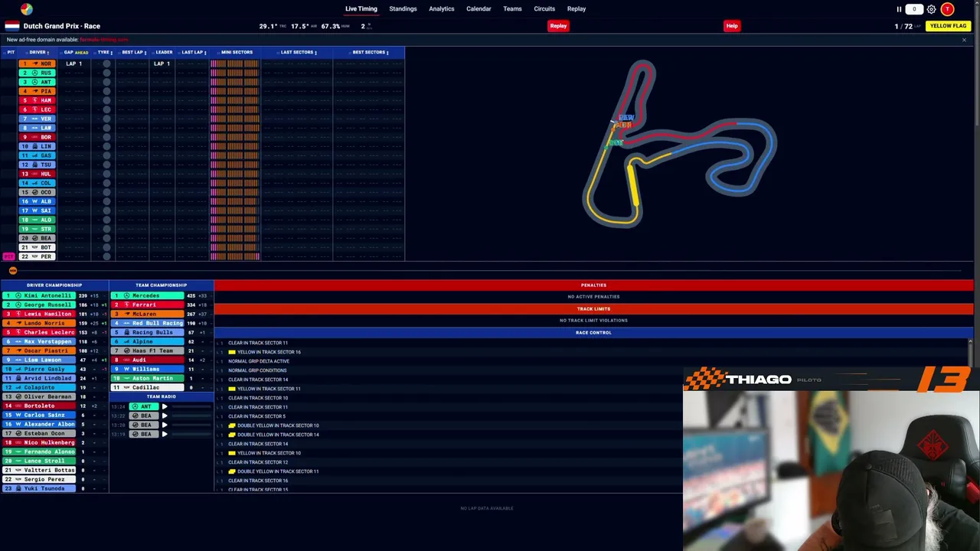Viewport: 980px width, 551px height.
Task: Open the Teams tab
Action: click(512, 9)
